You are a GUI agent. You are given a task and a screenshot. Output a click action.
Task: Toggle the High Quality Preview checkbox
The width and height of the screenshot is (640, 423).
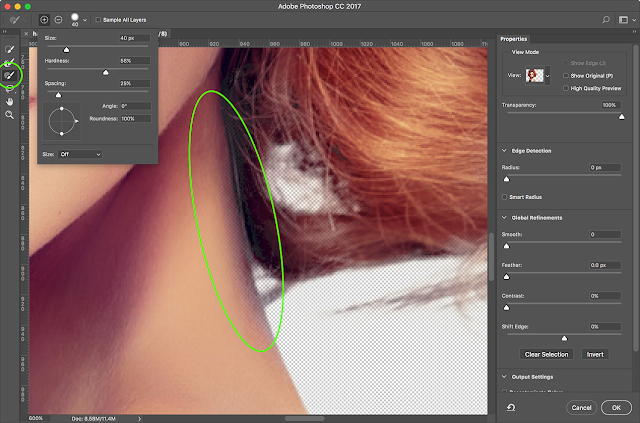tap(566, 88)
